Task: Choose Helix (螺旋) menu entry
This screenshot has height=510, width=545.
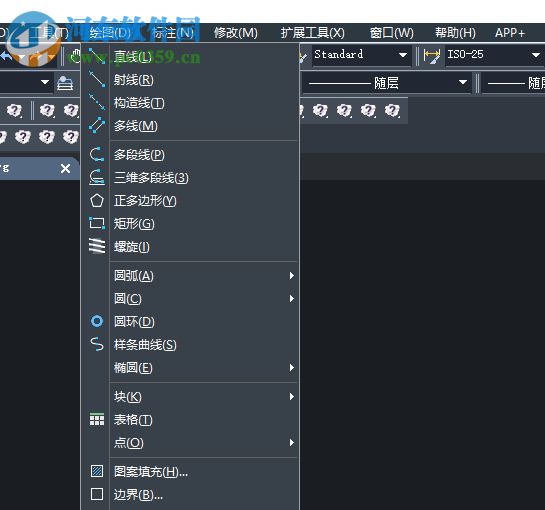Action: tap(190, 247)
